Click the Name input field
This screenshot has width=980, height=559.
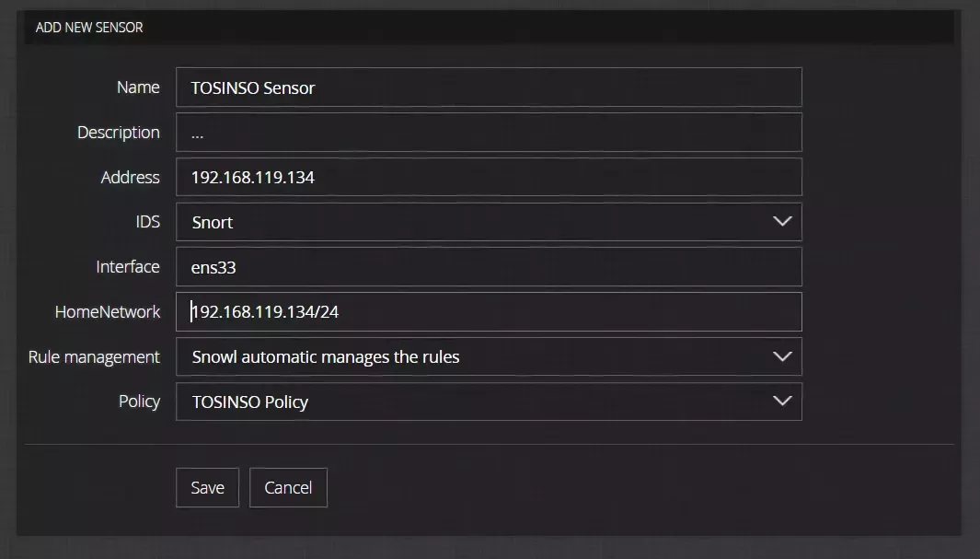tap(489, 87)
